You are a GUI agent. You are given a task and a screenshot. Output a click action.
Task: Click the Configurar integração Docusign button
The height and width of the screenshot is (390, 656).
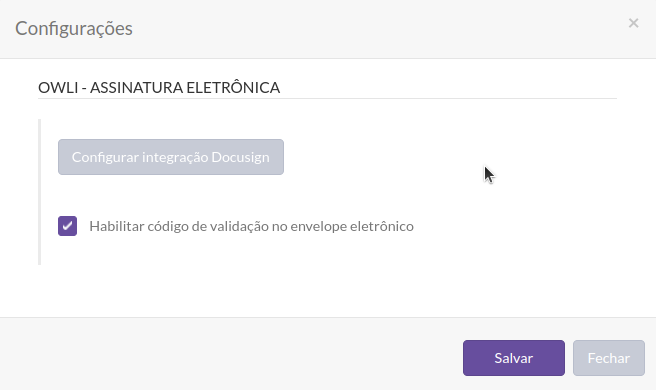pyautogui.click(x=171, y=157)
